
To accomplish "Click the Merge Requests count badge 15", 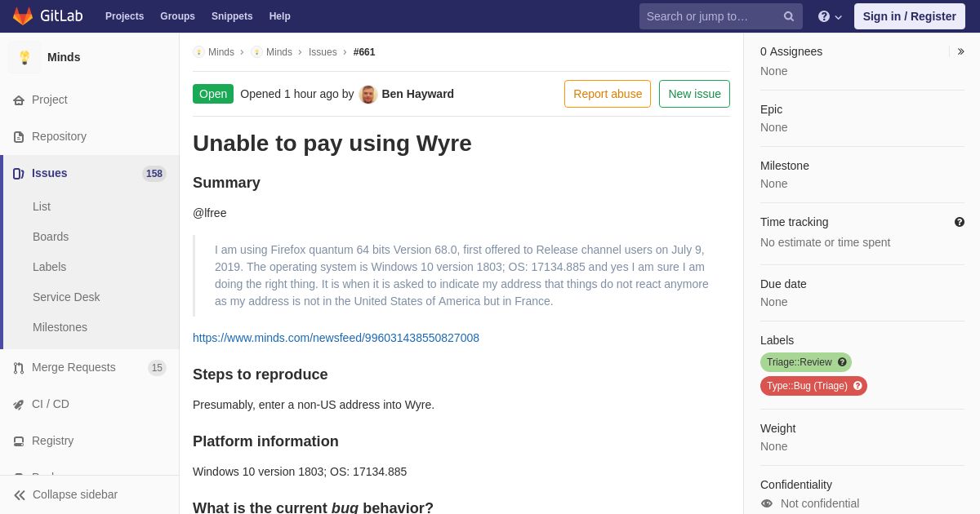I will click(x=157, y=368).
